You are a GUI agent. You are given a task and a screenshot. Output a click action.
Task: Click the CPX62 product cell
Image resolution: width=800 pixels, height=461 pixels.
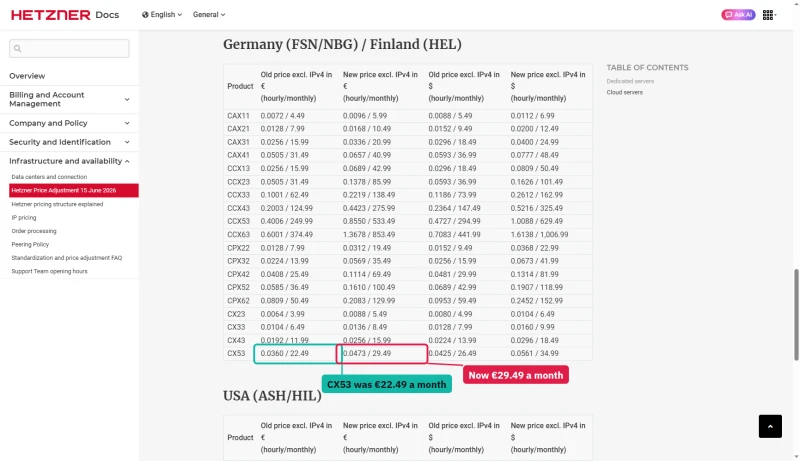[x=238, y=301]
